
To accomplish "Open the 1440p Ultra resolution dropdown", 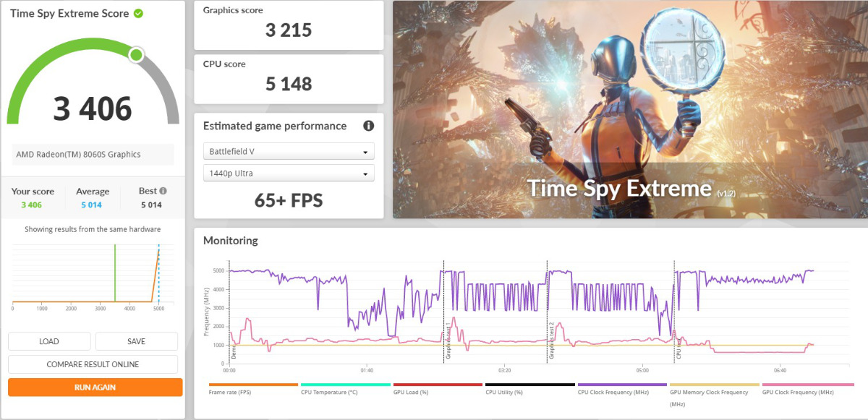I will [289, 173].
